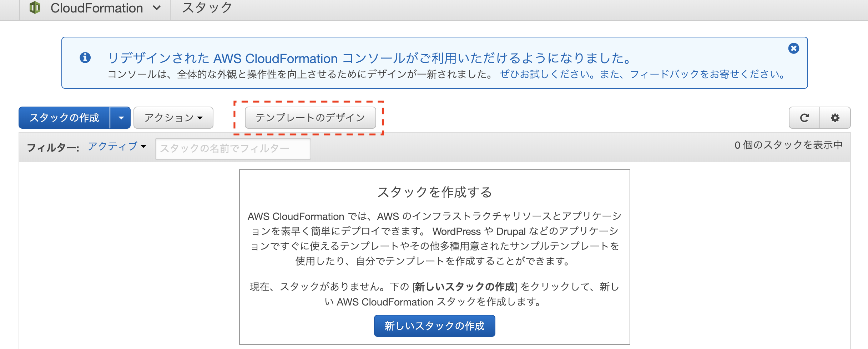Click the info icon in the banner
Screen dimensions: 868x349
point(85,57)
